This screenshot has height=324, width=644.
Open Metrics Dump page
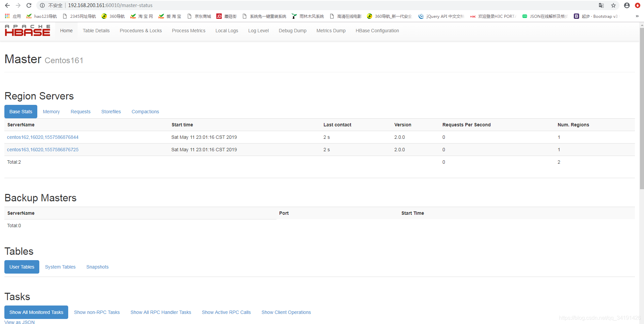331,31
